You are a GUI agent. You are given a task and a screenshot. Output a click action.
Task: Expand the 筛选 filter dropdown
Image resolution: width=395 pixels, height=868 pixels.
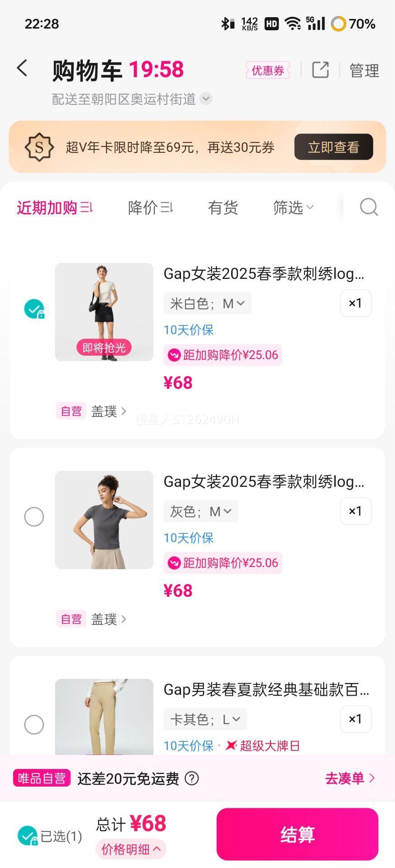click(x=293, y=208)
